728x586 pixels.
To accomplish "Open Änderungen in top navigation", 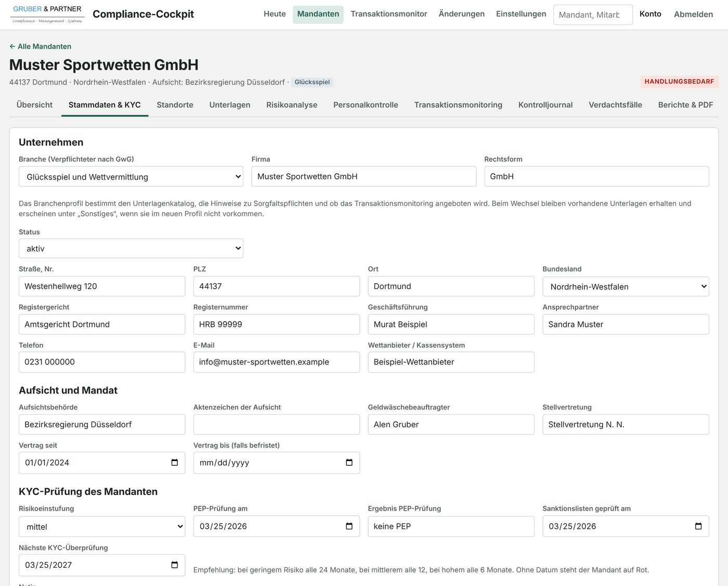I will pos(462,14).
